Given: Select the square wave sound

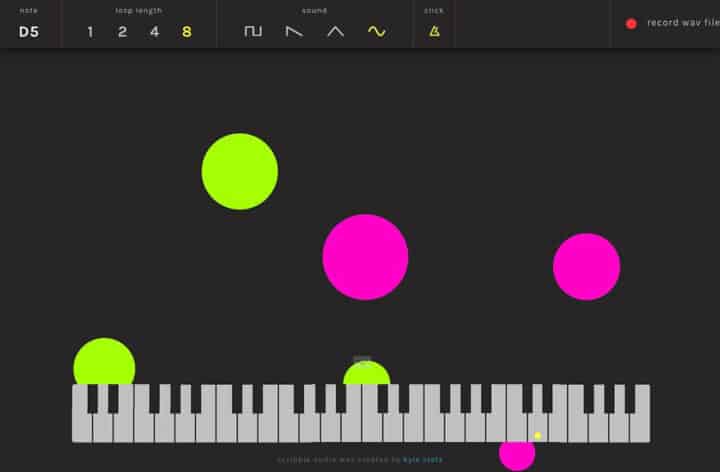Looking at the screenshot, I should 253,31.
